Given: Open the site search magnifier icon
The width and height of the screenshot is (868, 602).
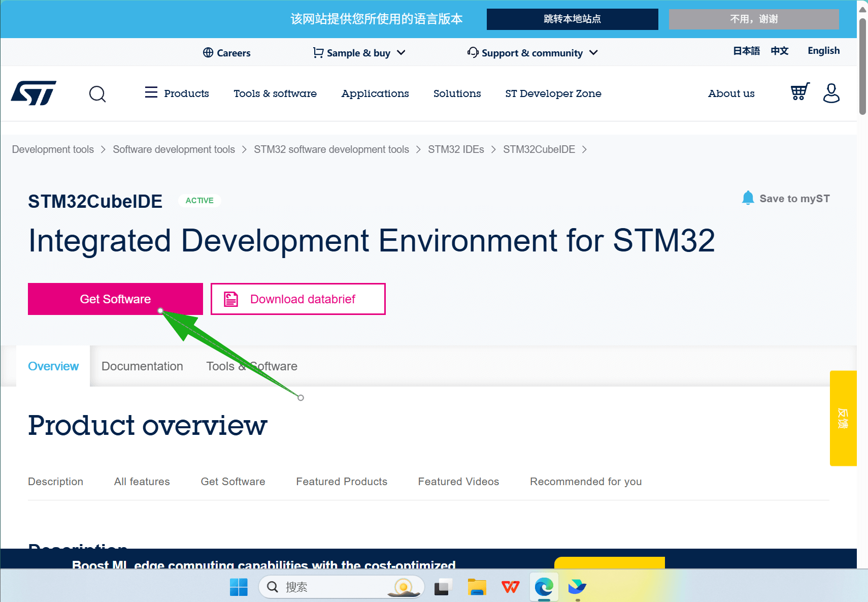Looking at the screenshot, I should coord(97,94).
